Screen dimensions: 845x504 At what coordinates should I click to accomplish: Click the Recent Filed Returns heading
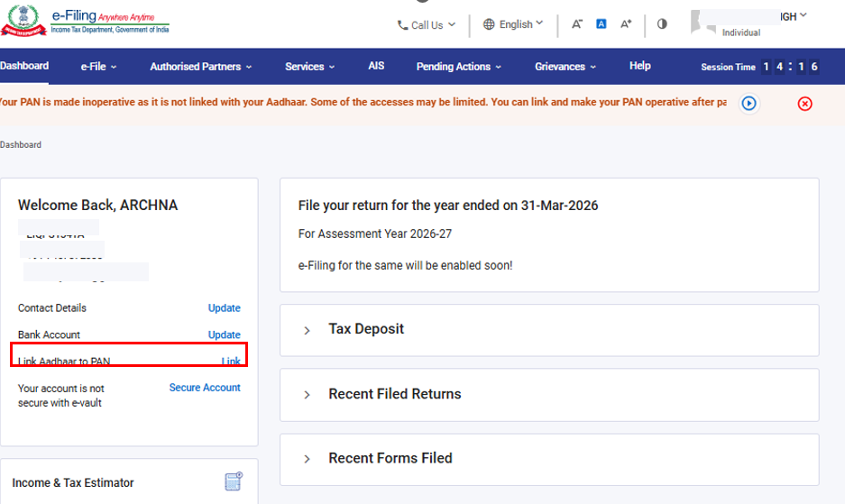click(394, 394)
